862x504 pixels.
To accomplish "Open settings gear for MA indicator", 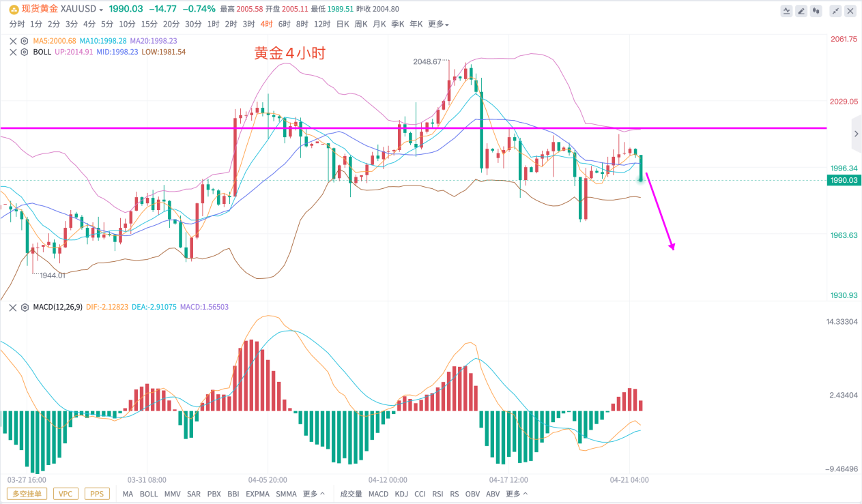I will point(25,41).
